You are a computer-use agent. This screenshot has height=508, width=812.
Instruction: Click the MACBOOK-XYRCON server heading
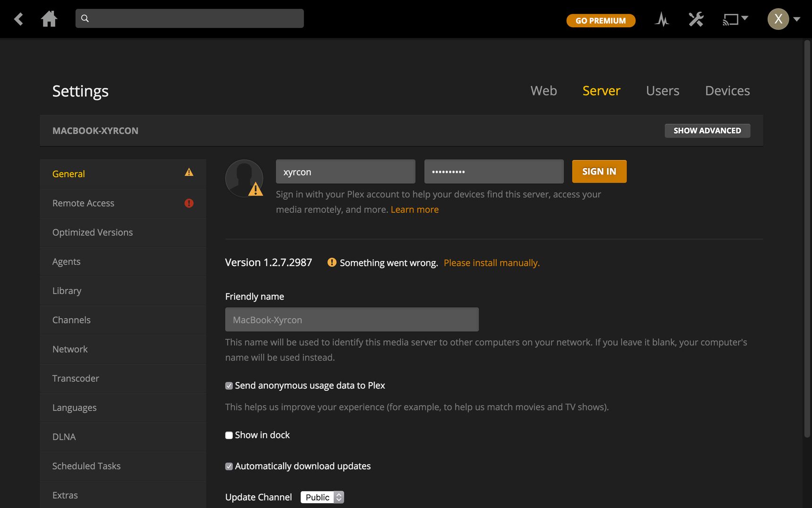(x=95, y=131)
